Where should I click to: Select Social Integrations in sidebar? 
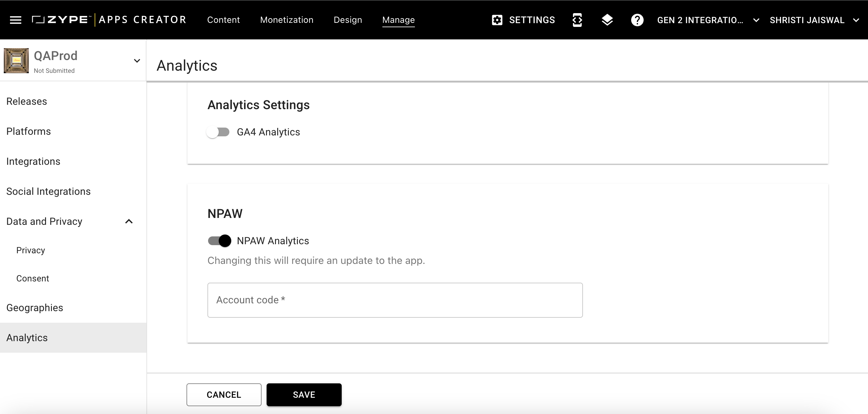pos(49,191)
